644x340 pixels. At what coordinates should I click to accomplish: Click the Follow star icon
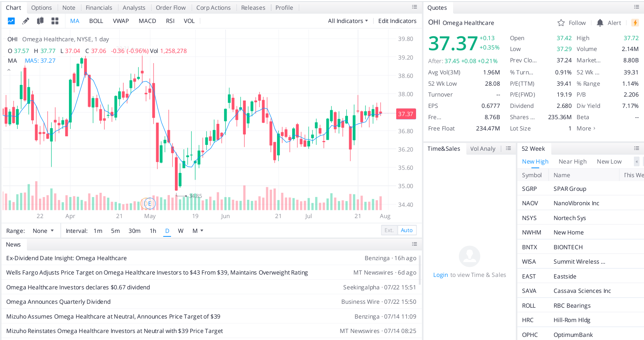561,23
